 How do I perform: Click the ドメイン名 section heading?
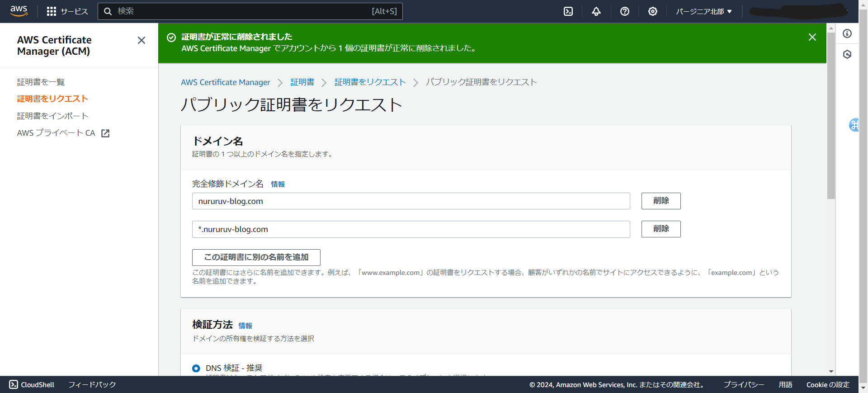tap(218, 141)
